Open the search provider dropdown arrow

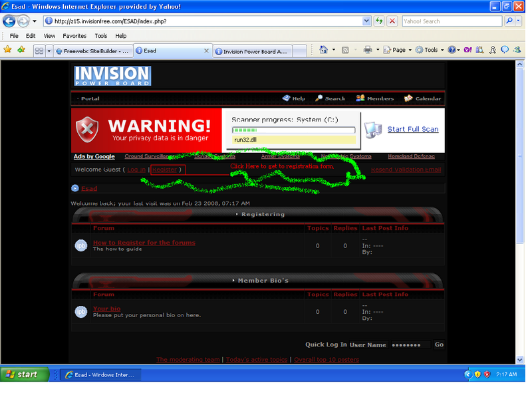[x=518, y=21]
